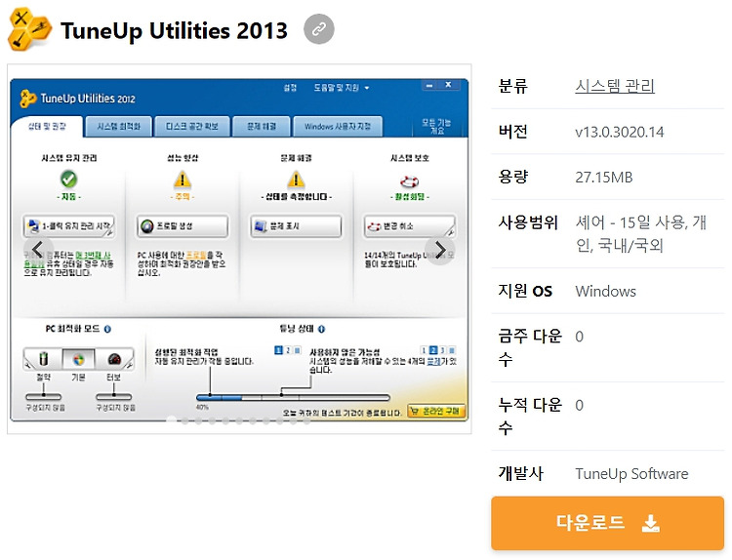Click the version text v13.0.3020.14

coord(619,132)
